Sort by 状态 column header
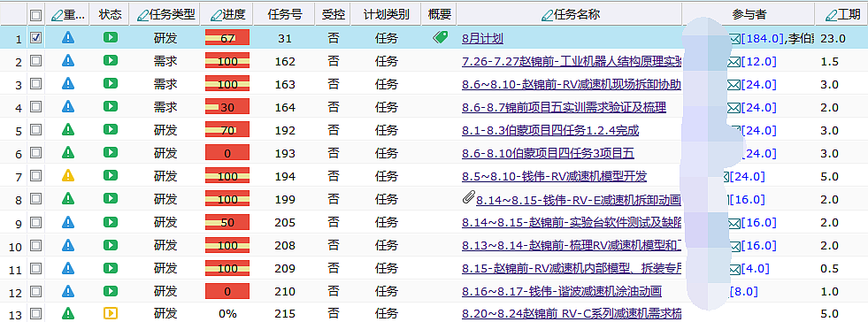Screen dimensions: 868x322 pos(110,14)
